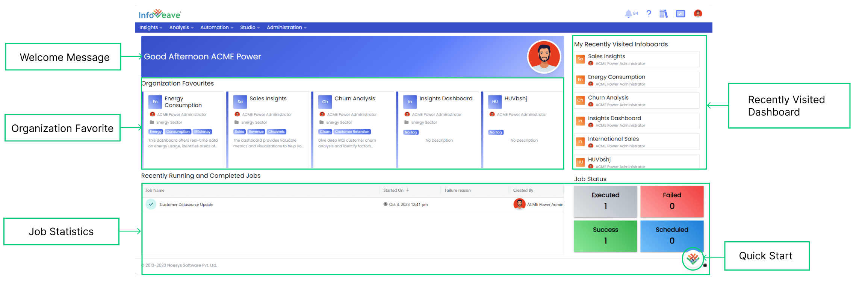Viewport: 868px width, 283px height.
Task: Expand the Automation menu
Action: [x=217, y=27]
